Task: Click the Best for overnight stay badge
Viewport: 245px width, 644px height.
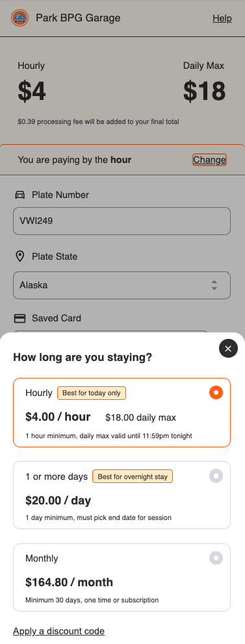Action: click(x=133, y=477)
